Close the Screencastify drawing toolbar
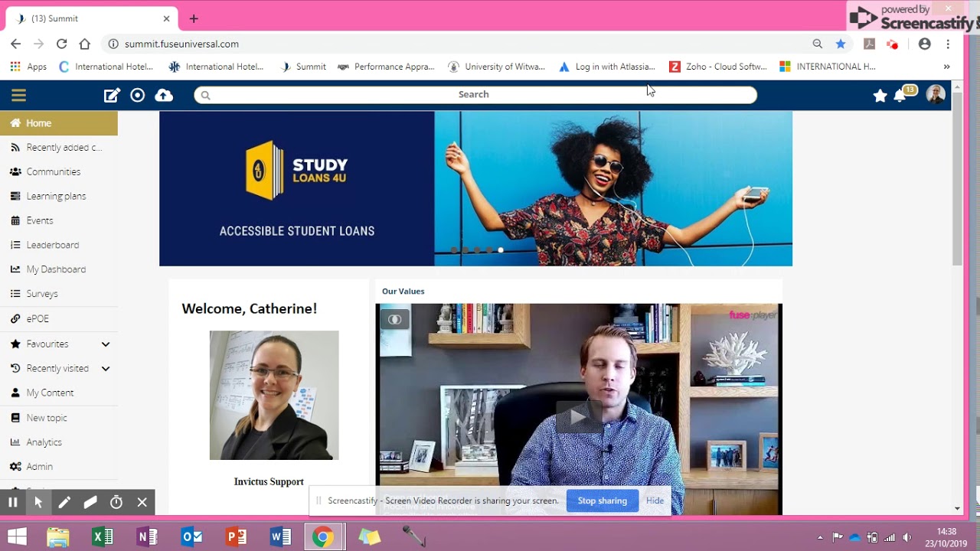The image size is (980, 551). point(142,502)
